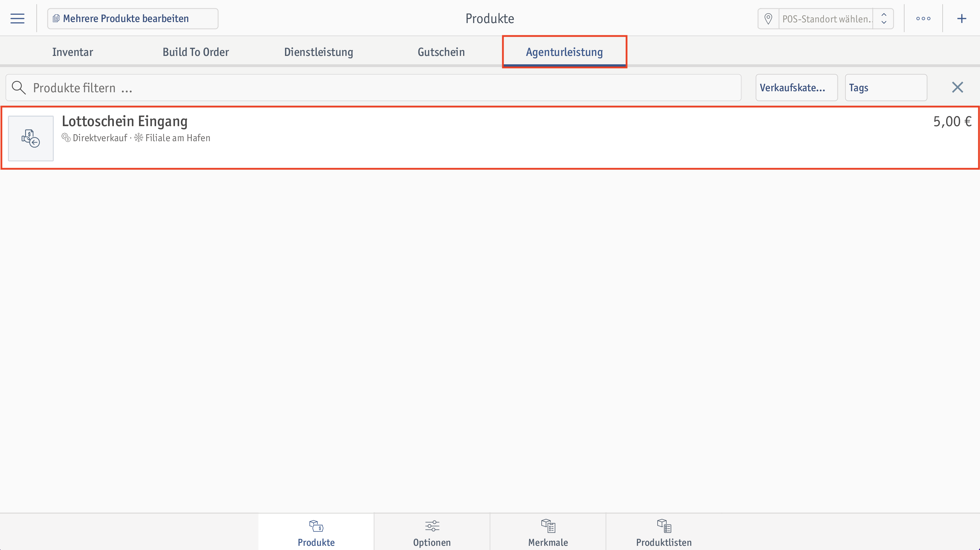Click the POS-Standort stepper arrows
This screenshot has width=980, height=550.
[x=884, y=19]
